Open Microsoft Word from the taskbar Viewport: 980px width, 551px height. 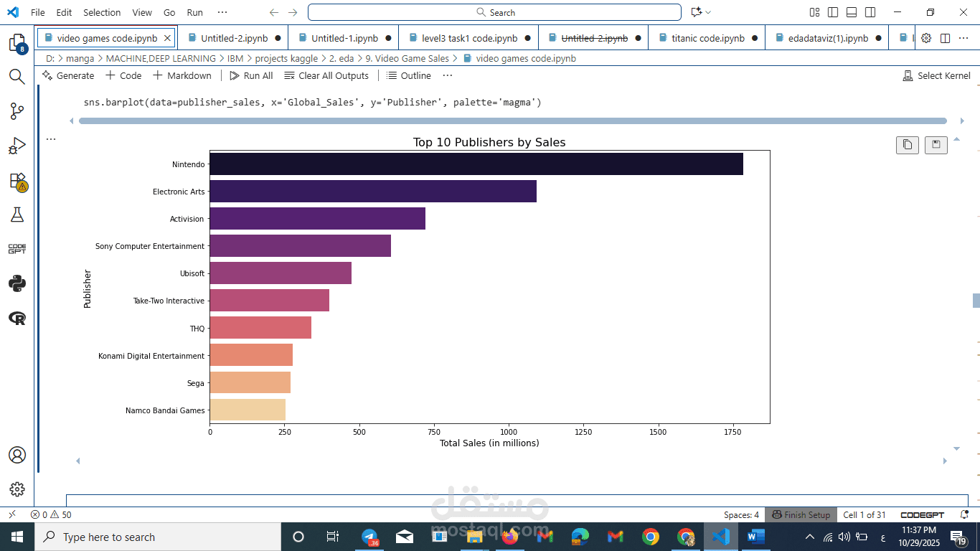click(x=756, y=537)
